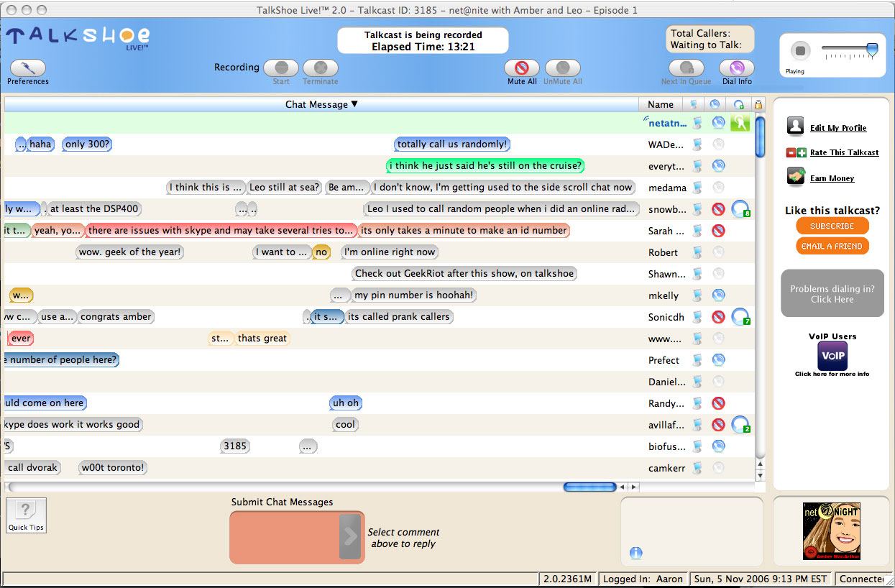Viewport: 895px width, 588px height.
Task: Click the Edit My Profile person icon
Action: click(795, 127)
